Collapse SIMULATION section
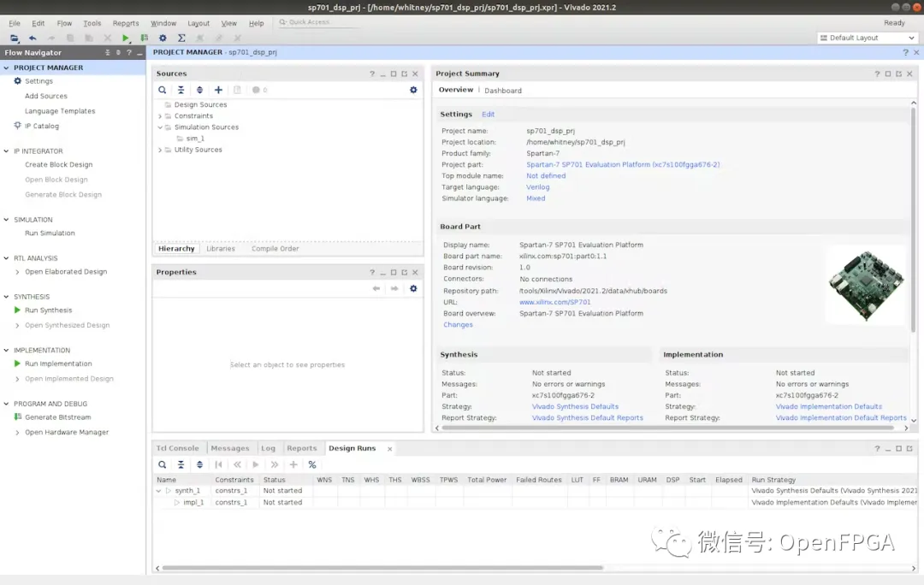 (7, 219)
